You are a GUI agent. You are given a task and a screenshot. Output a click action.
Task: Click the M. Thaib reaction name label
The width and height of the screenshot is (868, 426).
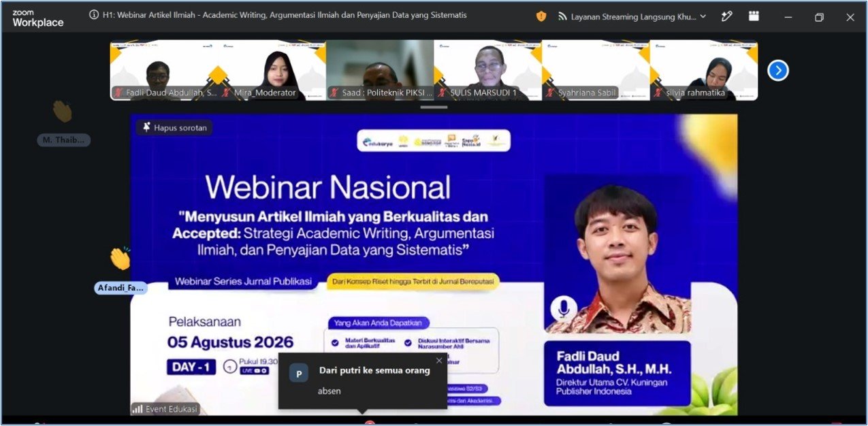63,140
